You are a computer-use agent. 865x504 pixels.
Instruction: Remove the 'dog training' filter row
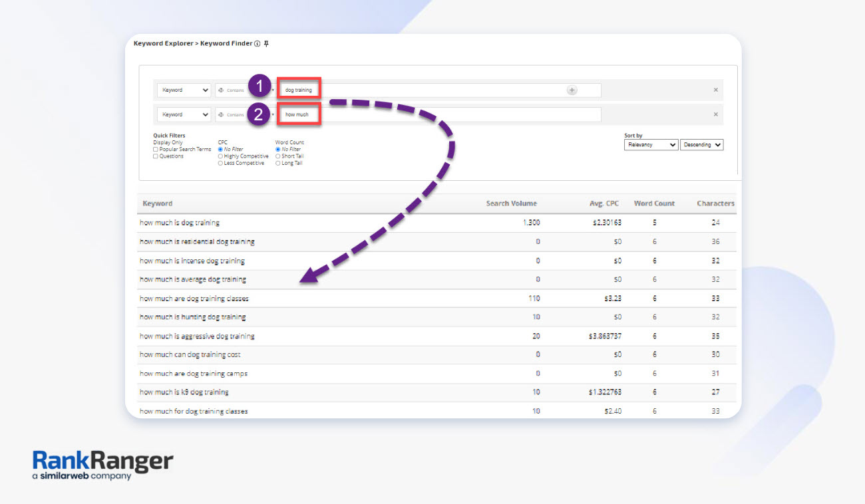pyautogui.click(x=716, y=90)
